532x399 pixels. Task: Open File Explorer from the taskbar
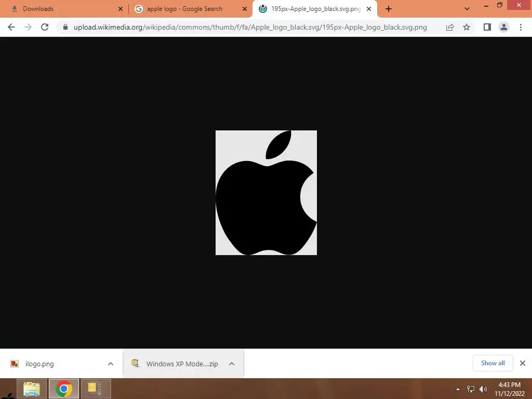(x=32, y=389)
